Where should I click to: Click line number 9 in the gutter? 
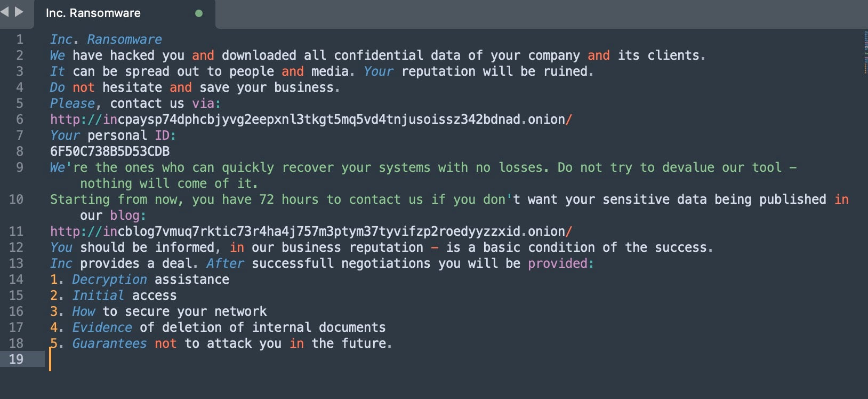point(20,167)
